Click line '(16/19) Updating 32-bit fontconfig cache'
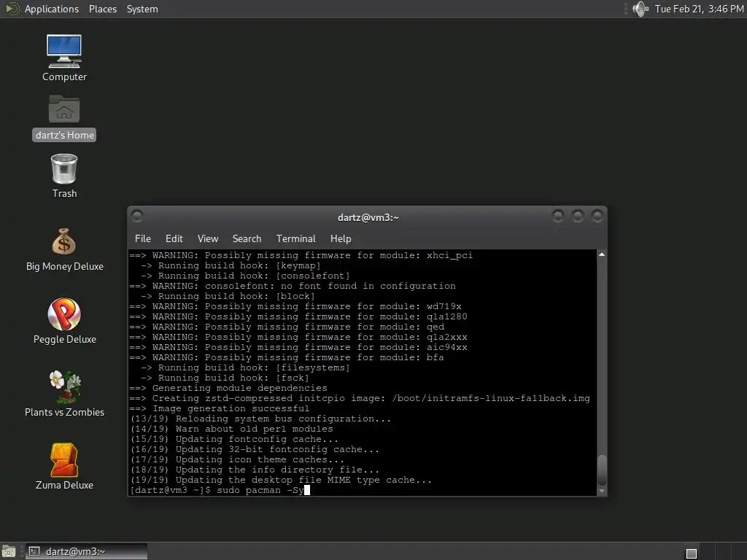Screen dimensions: 747x560 click(255, 449)
